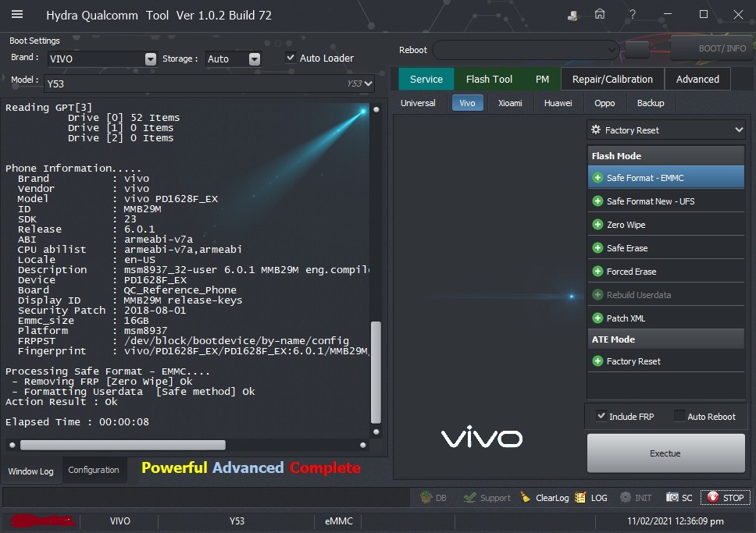Click scroll-up dot of log panel
This screenshot has width=756, height=533.
[x=376, y=109]
